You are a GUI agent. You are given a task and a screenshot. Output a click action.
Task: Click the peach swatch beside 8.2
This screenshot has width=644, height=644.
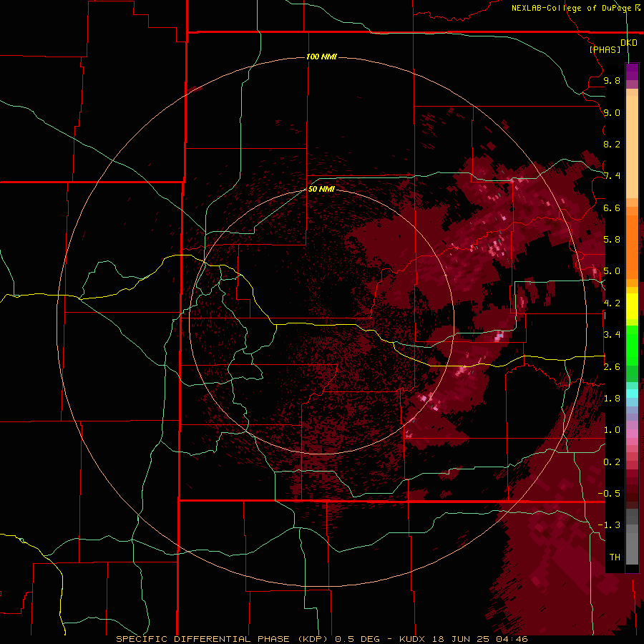632,147
